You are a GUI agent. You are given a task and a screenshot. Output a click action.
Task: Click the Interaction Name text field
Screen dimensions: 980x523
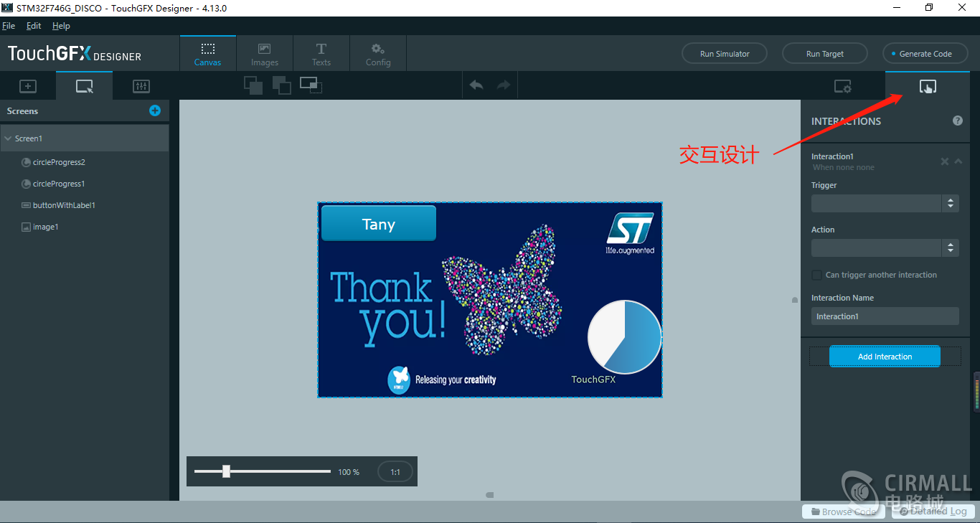click(x=885, y=316)
